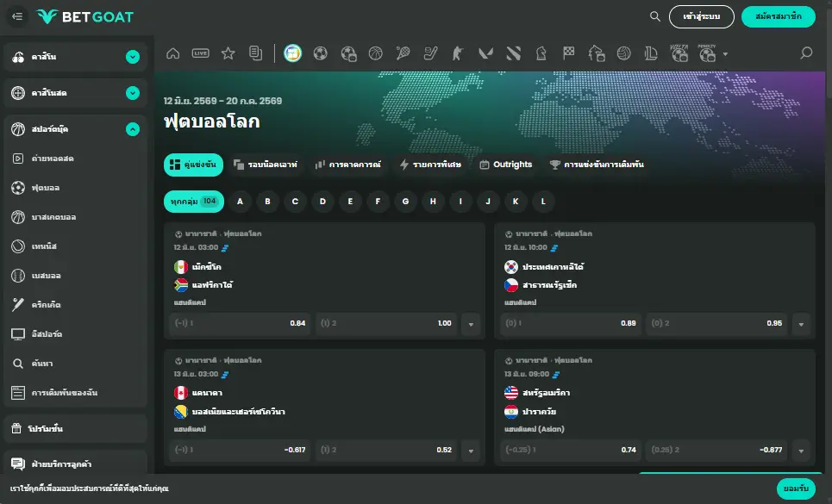Open การเดิมพันของฉัน in the sidebar
832x504 pixels.
[x=75, y=393]
